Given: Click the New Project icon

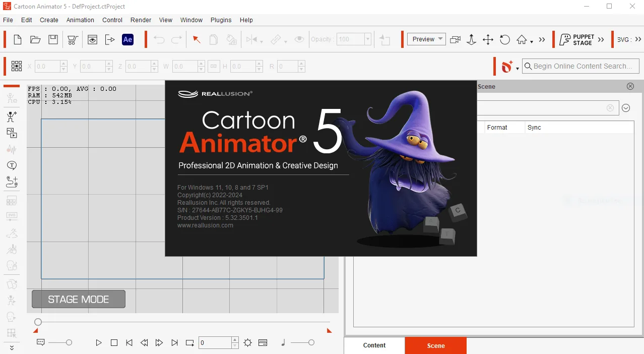Looking at the screenshot, I should (17, 39).
